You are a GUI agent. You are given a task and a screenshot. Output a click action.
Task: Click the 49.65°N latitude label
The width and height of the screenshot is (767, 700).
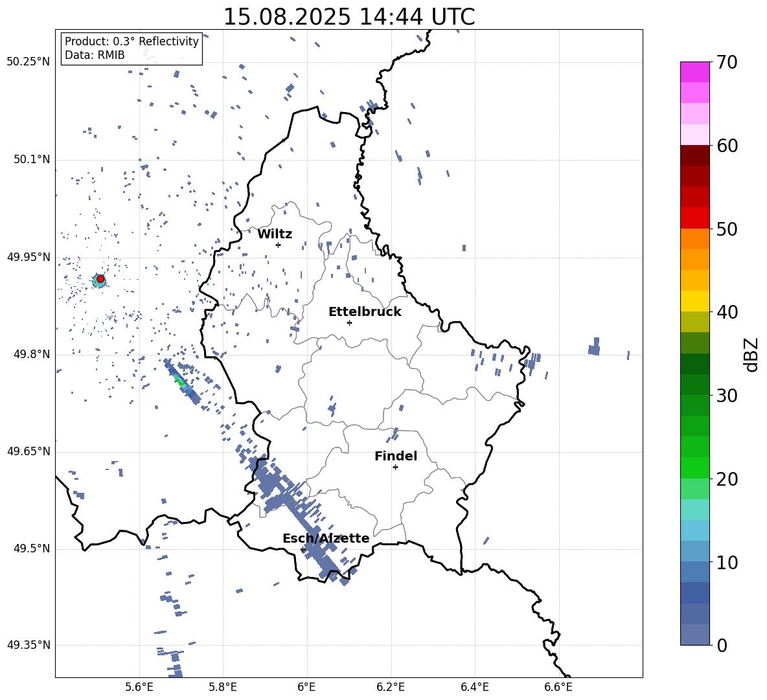point(29,451)
